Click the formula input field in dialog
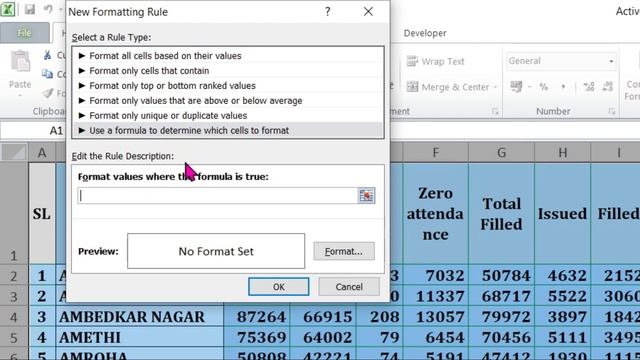Screen dimensions: 640x360 click(218, 196)
